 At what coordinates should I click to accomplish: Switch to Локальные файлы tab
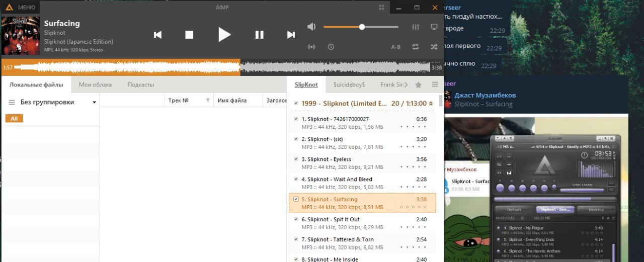pos(36,84)
